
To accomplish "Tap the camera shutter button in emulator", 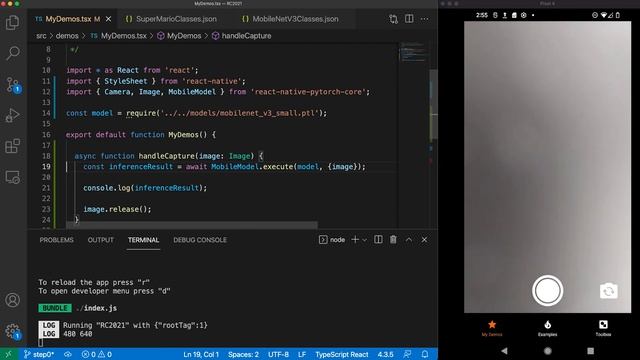I will 547,291.
